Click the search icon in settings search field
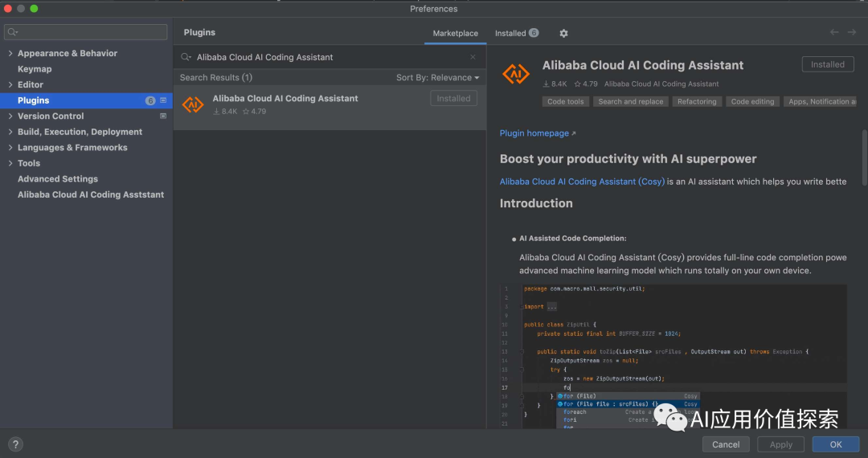 coord(13,32)
